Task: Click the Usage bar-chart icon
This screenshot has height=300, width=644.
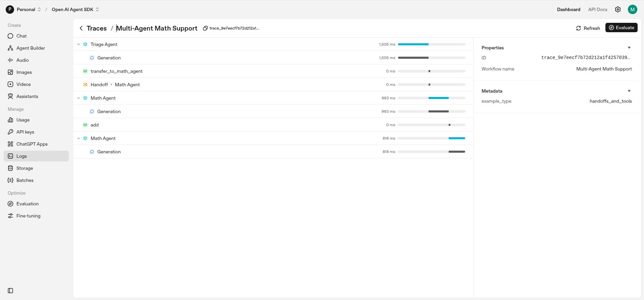Action: tap(10, 120)
